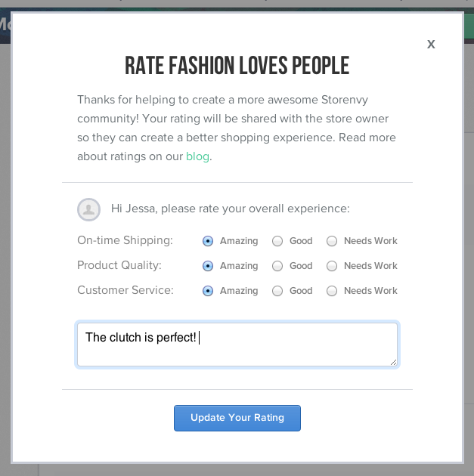Viewport: 474px width, 476px height.
Task: Select Amazing for Customer Service
Action: (208, 291)
